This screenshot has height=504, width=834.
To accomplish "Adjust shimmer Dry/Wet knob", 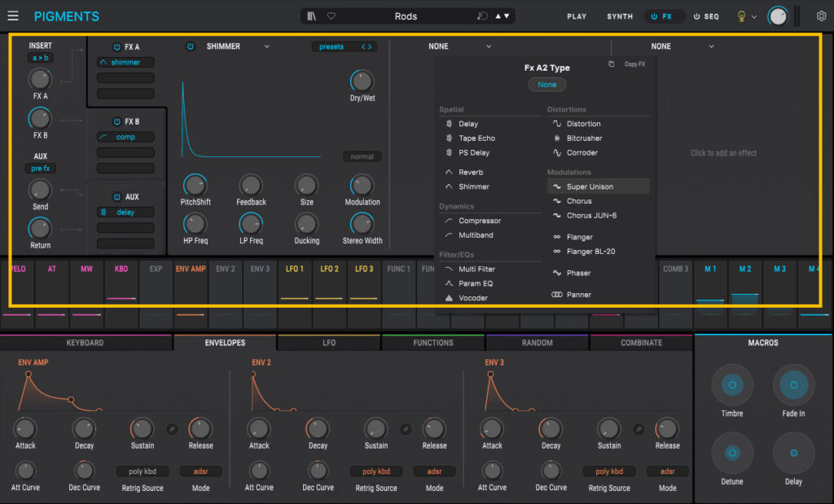I will coord(362,81).
